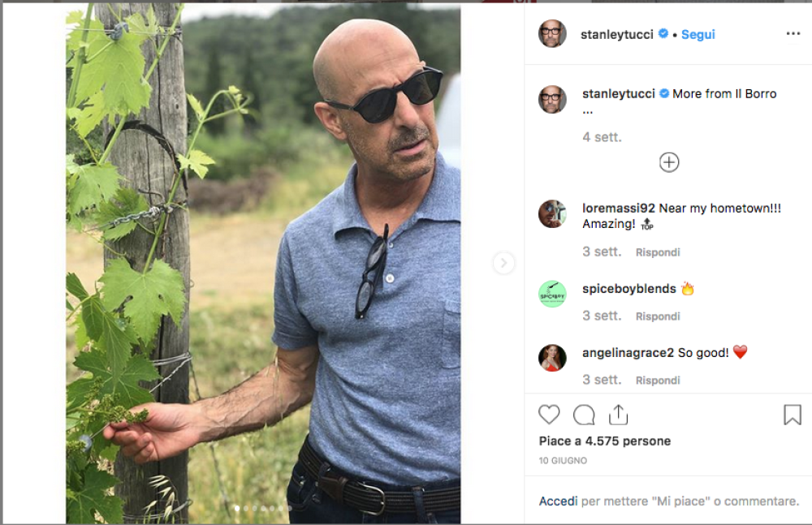View likes list 'Piace a 4.575 persone'

coord(604,441)
